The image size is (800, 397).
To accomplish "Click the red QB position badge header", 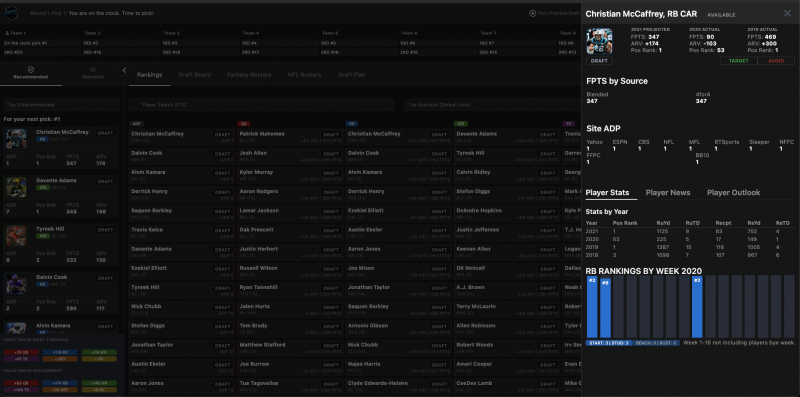I will click(x=243, y=123).
